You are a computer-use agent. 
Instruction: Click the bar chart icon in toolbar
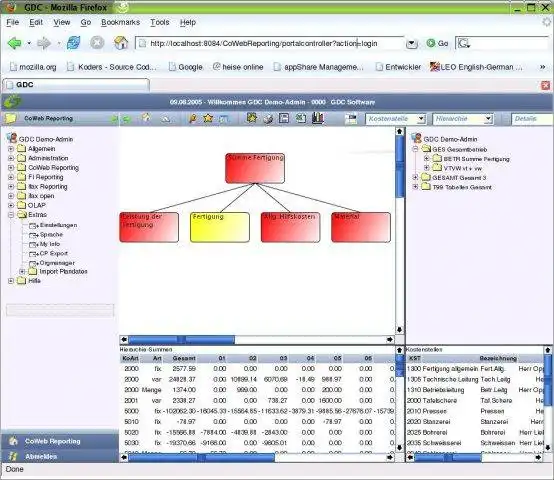[x=318, y=118]
